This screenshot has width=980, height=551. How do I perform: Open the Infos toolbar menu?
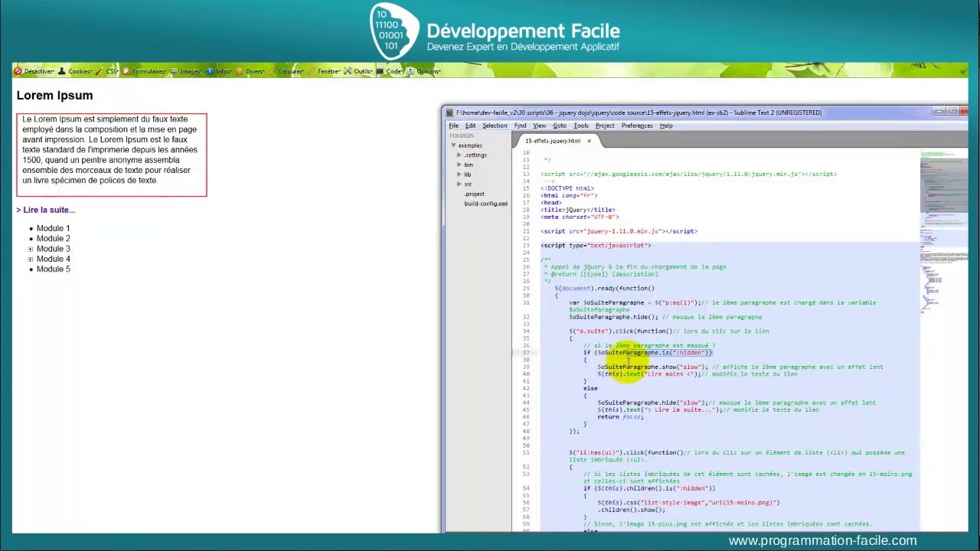point(220,71)
